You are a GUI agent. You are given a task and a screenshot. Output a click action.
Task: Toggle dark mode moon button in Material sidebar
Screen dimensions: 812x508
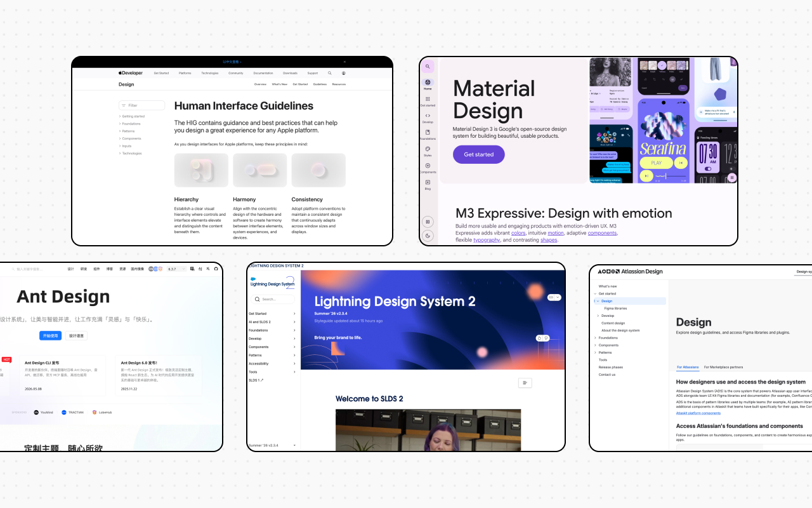click(428, 236)
